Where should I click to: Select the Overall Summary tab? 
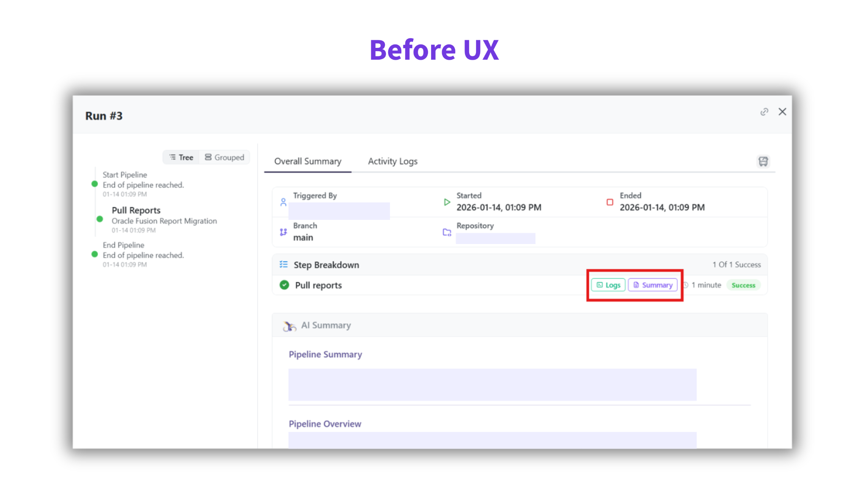[x=308, y=161]
